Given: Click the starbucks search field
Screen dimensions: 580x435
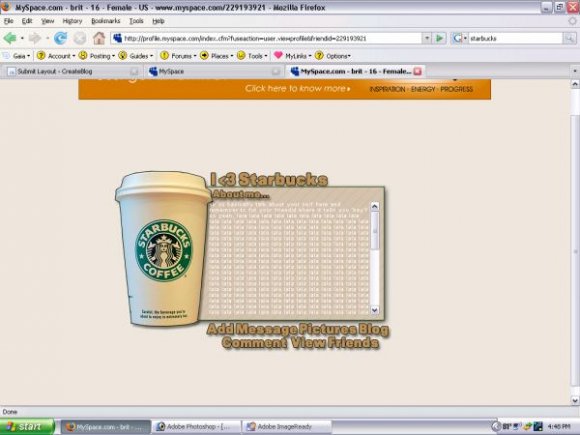Looking at the screenshot, I should coord(515,38).
